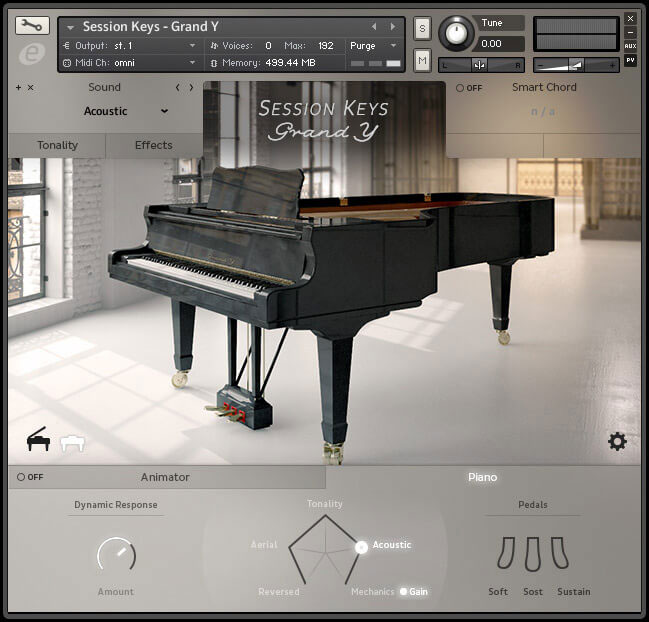Click the Max voices 192 value
649x622 pixels.
[x=326, y=46]
